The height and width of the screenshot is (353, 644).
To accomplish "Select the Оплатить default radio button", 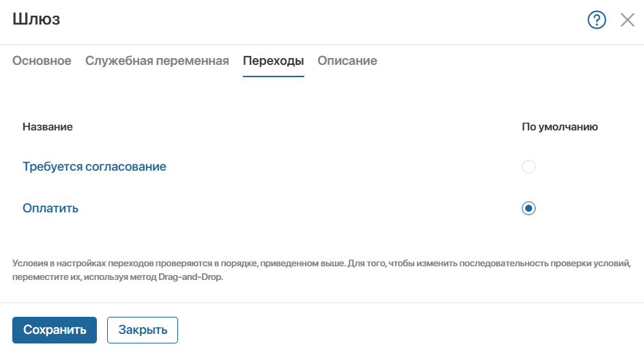I will pos(528,208).
